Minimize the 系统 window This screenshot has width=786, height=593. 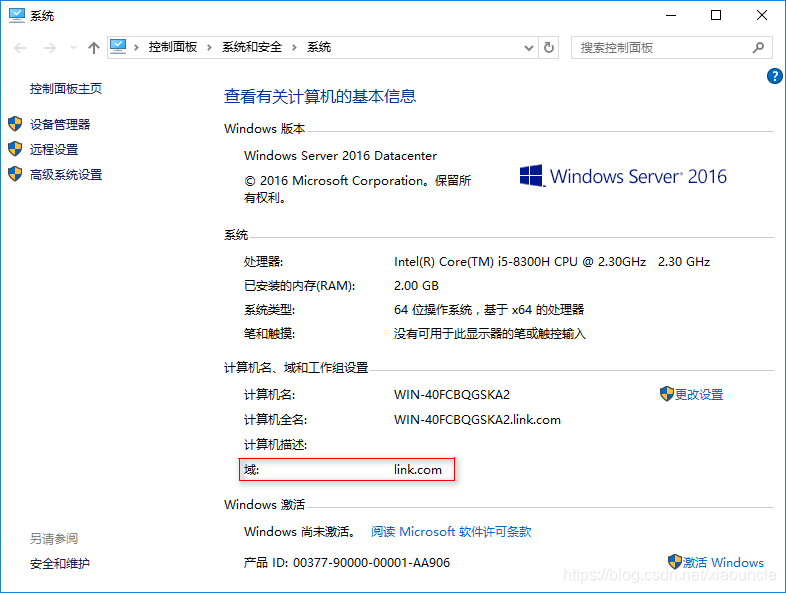(x=671, y=16)
